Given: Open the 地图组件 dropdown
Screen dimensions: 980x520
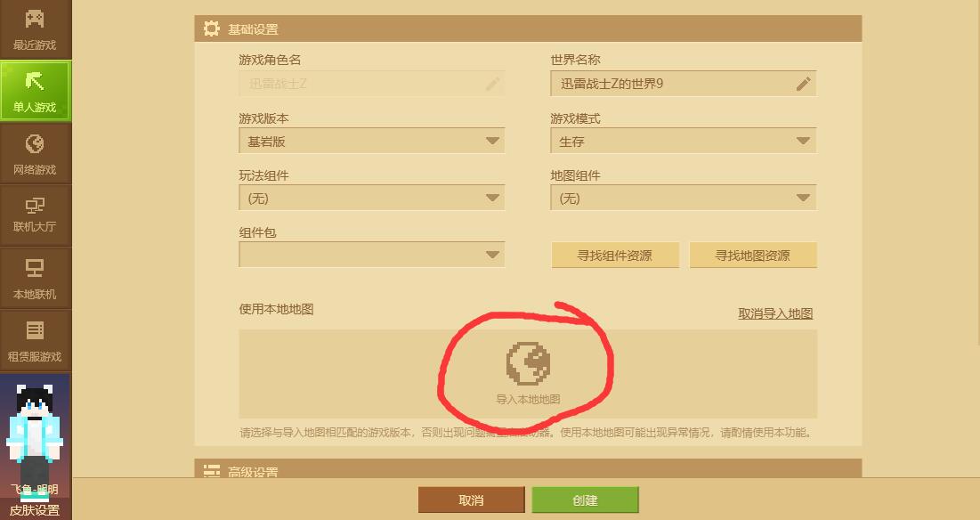Looking at the screenshot, I should pos(683,199).
